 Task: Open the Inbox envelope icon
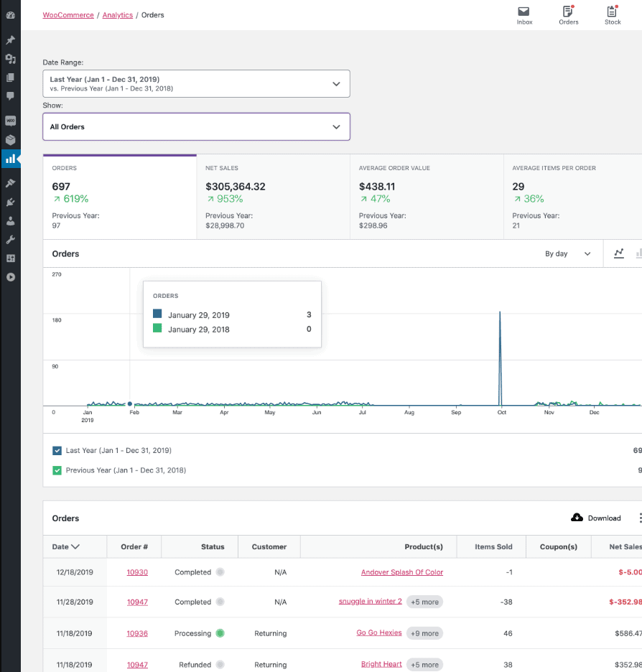[524, 11]
